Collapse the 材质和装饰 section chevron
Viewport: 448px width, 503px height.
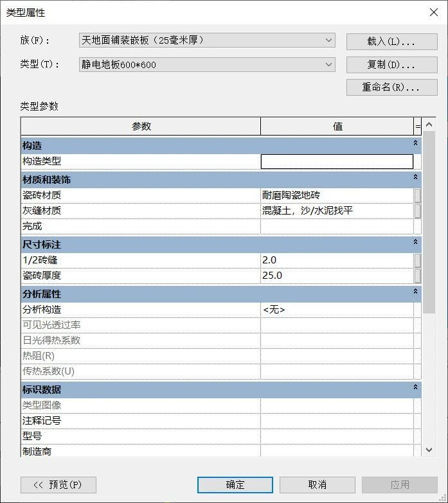415,177
